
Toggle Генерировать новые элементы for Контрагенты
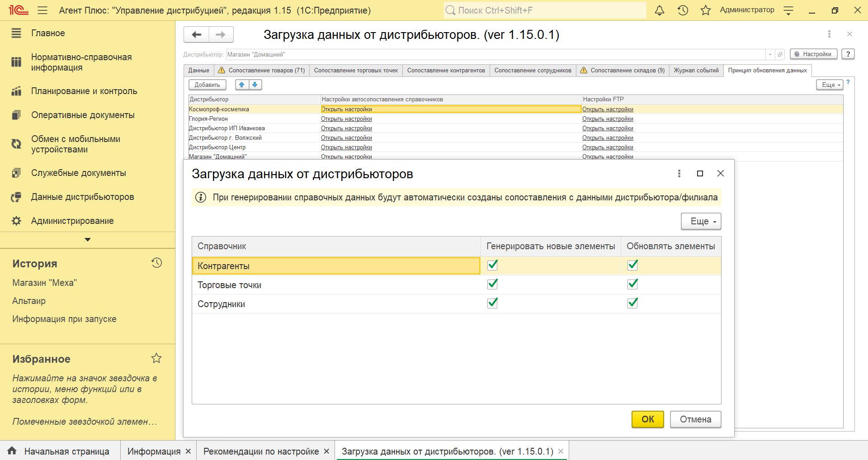click(x=492, y=265)
